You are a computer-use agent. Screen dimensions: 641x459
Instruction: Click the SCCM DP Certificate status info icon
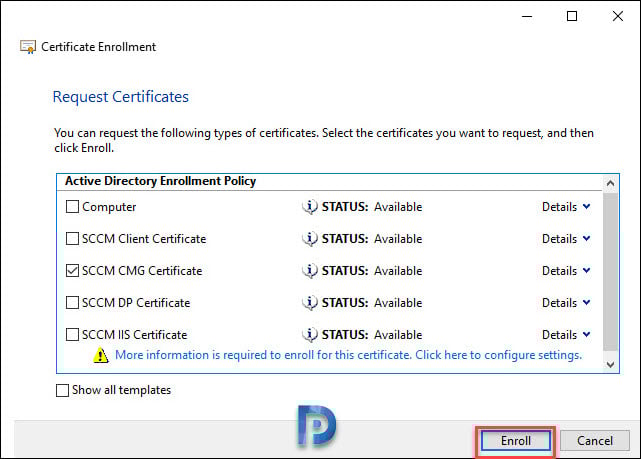[x=310, y=303]
